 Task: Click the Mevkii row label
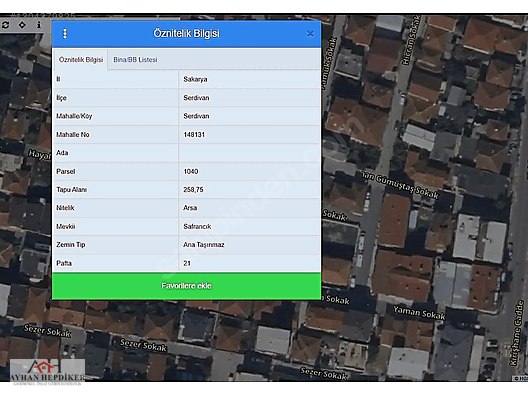pyautogui.click(x=66, y=226)
